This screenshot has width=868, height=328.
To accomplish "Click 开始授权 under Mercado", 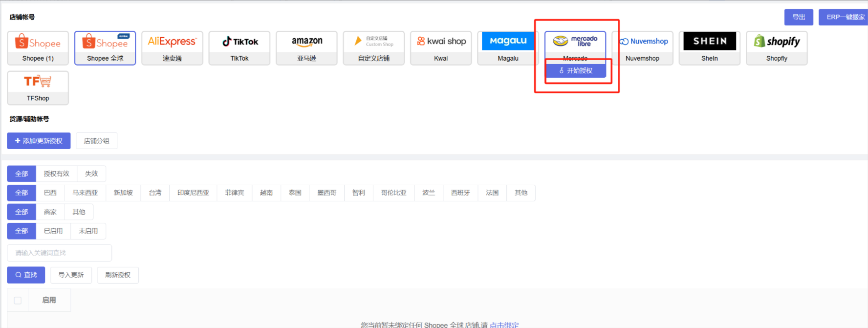I will pyautogui.click(x=576, y=70).
